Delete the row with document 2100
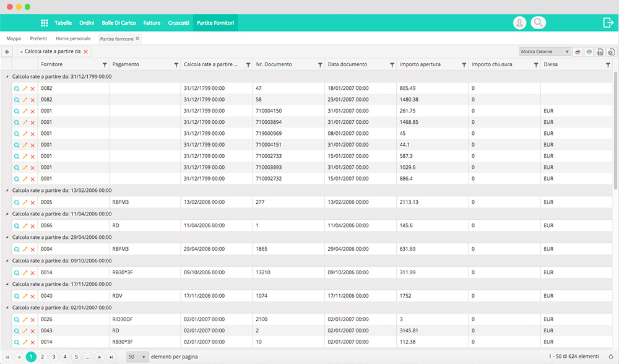619x364 pixels. tap(33, 320)
